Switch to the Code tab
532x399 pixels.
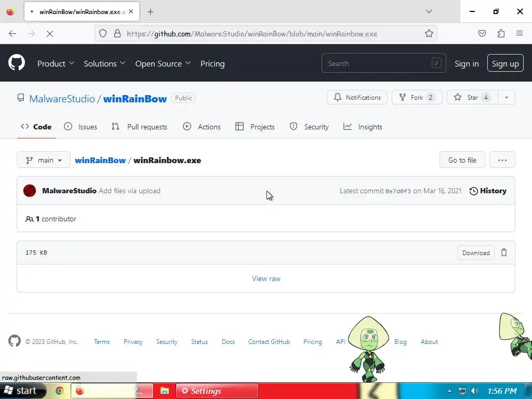coord(36,127)
